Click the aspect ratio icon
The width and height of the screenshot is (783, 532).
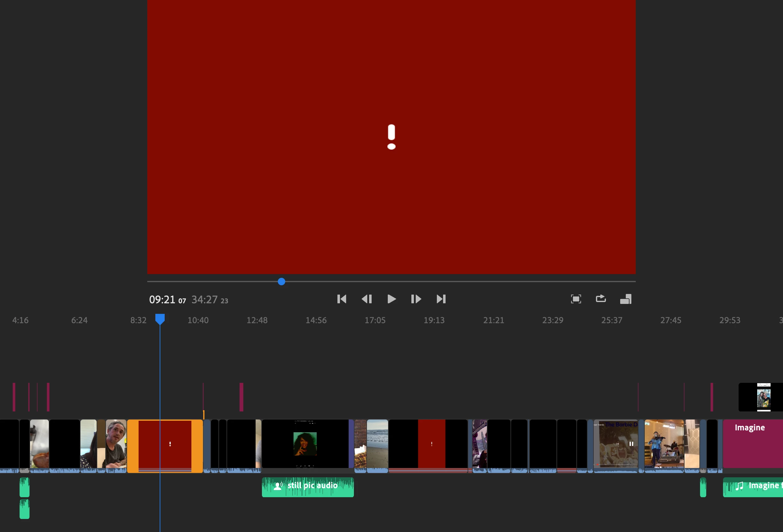[x=626, y=299]
